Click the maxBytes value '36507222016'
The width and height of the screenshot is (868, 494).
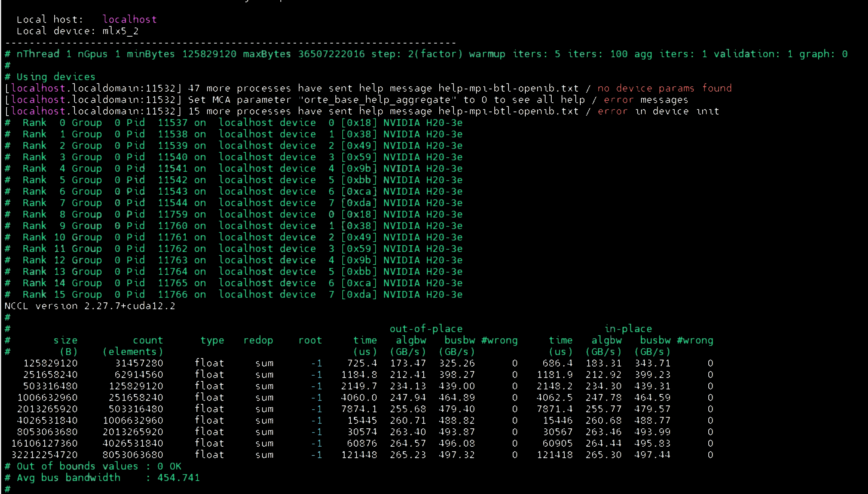pyautogui.click(x=332, y=54)
